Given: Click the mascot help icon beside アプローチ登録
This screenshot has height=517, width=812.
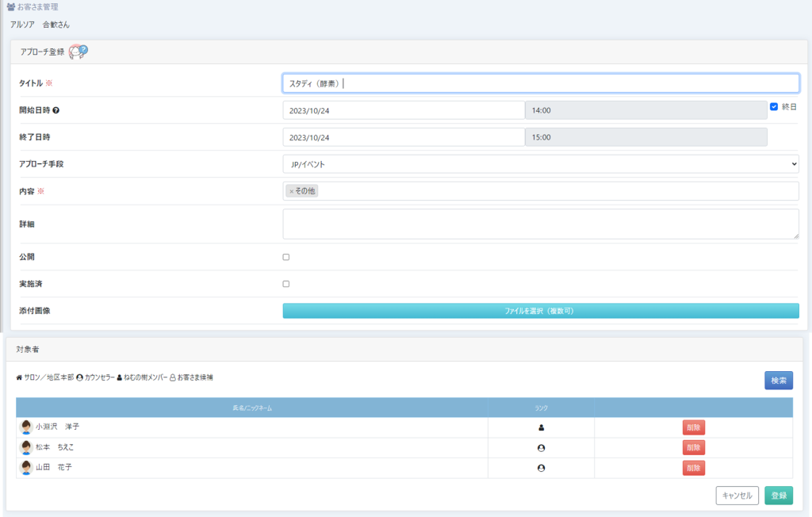Looking at the screenshot, I should (78, 52).
